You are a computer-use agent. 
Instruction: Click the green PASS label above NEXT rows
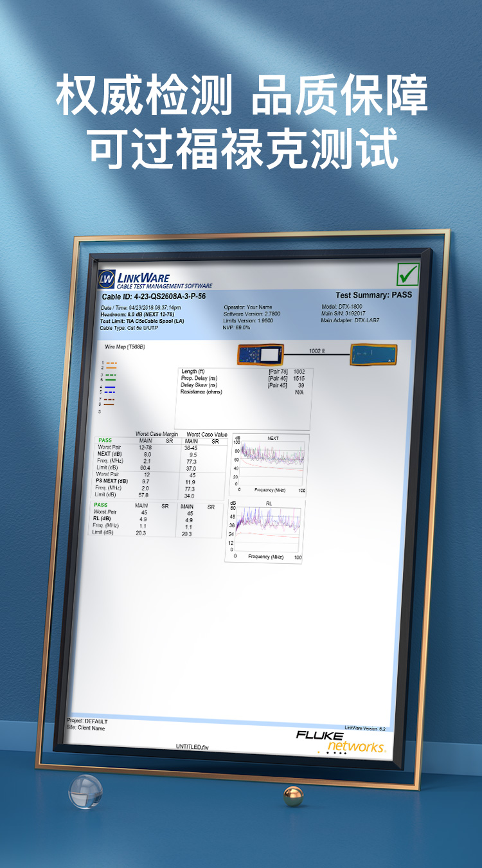pyautogui.click(x=105, y=440)
